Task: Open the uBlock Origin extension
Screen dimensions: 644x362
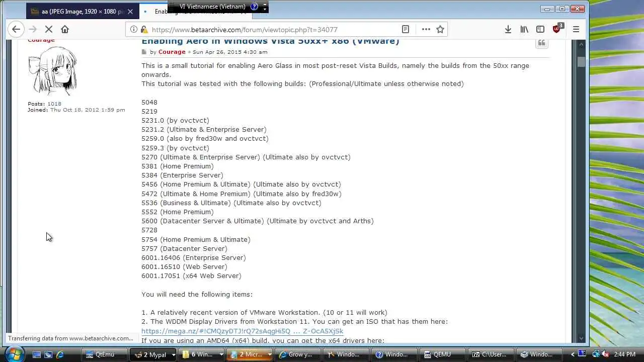Action: (557, 29)
